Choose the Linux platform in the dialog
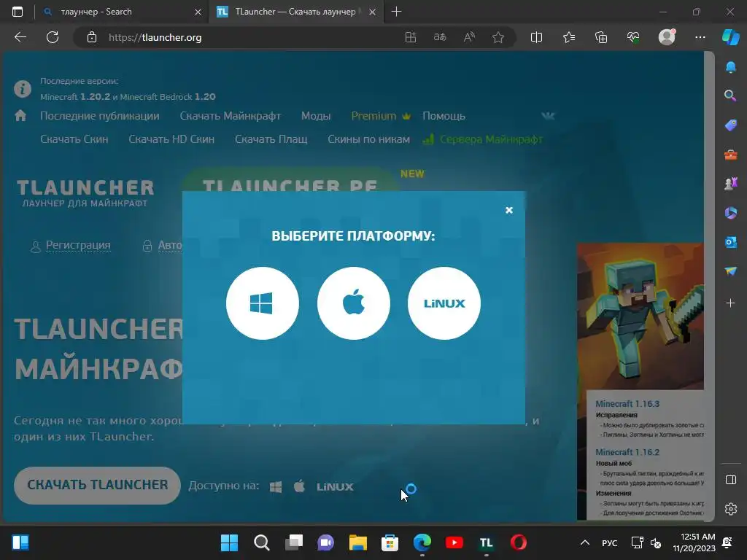 click(x=444, y=303)
